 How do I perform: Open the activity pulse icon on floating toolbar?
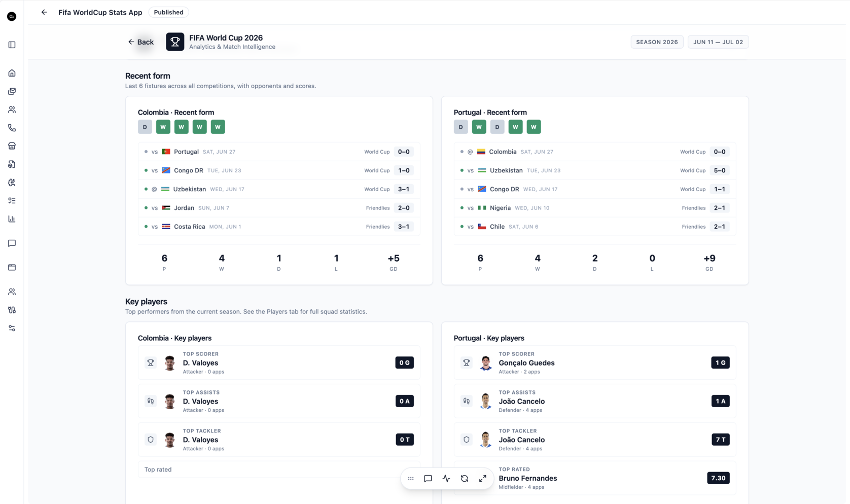point(446,478)
